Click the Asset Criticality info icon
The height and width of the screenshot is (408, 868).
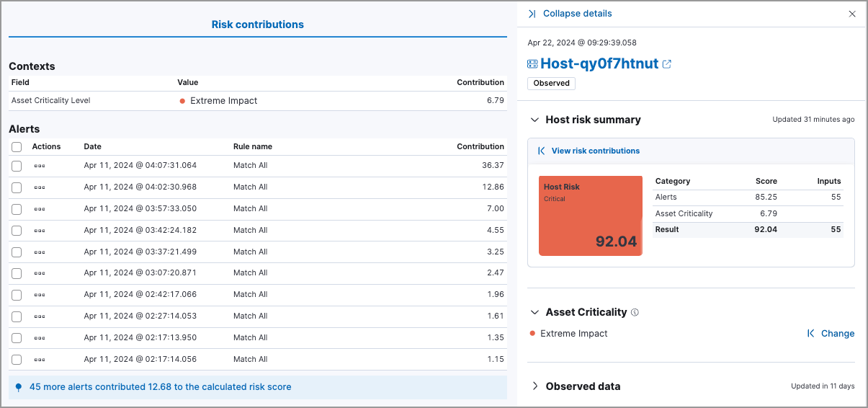[635, 313]
